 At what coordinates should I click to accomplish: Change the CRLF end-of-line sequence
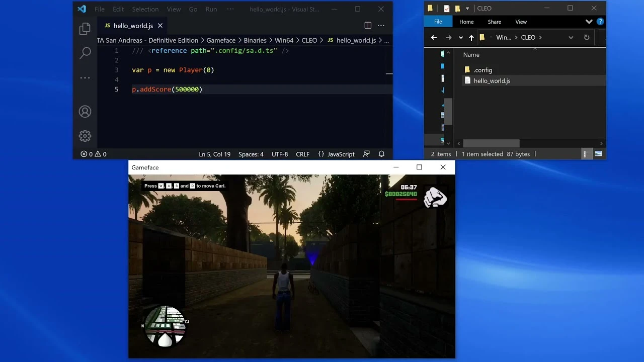(303, 154)
